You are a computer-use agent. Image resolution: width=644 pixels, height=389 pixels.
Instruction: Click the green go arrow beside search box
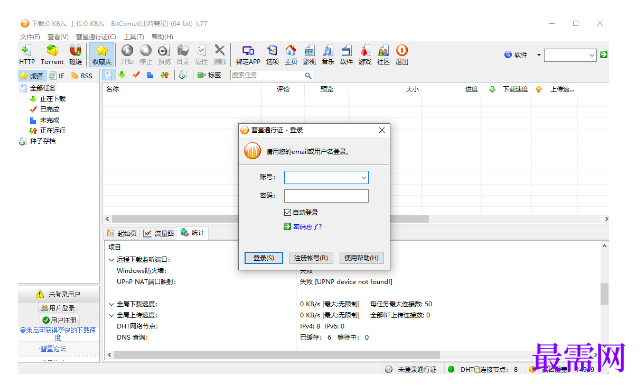tap(603, 55)
